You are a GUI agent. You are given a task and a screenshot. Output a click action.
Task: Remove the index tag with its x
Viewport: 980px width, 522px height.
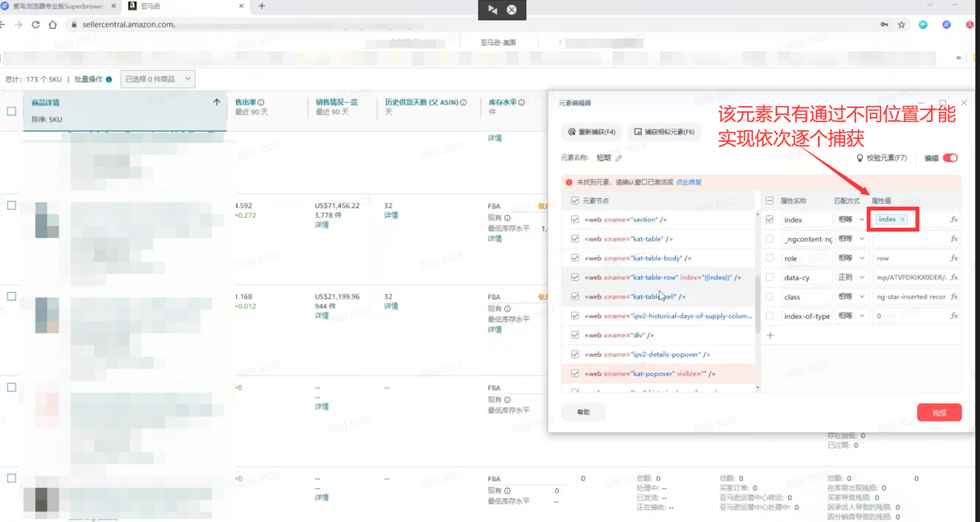pyautogui.click(x=903, y=219)
